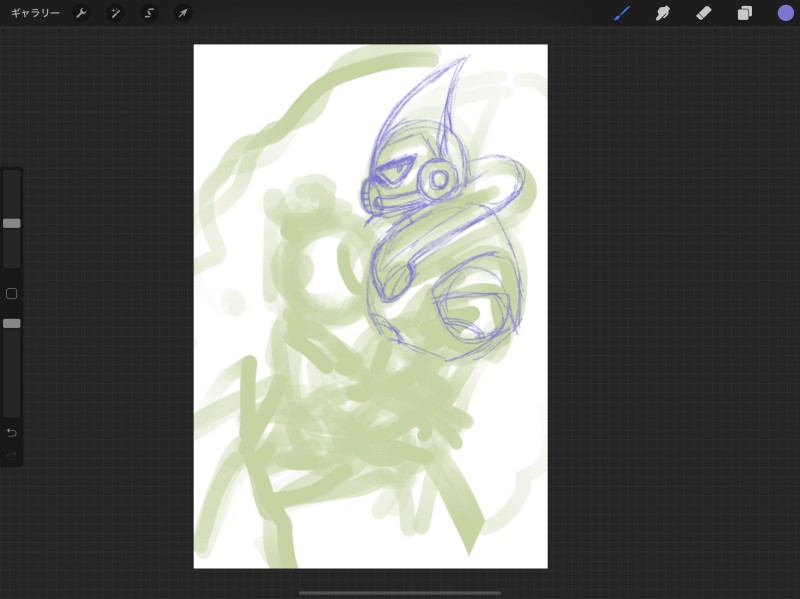800x599 pixels.
Task: Tap the home indicator bar
Action: coord(400,593)
